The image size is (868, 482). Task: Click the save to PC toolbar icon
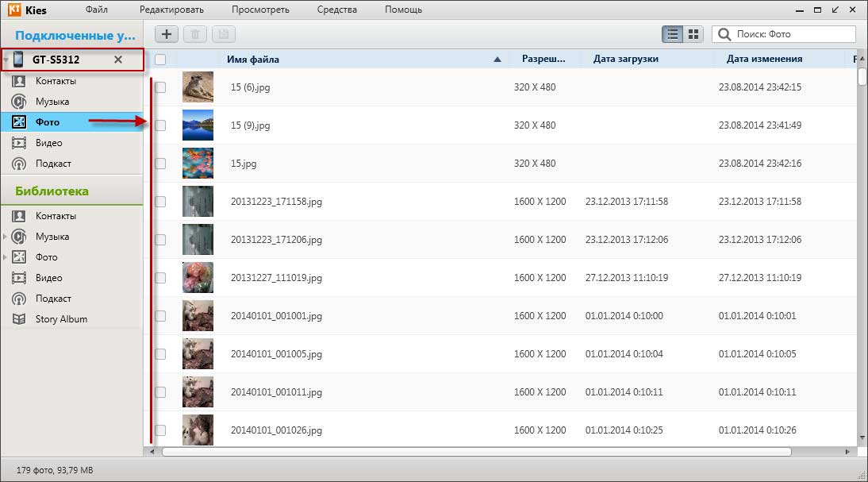[x=224, y=34]
